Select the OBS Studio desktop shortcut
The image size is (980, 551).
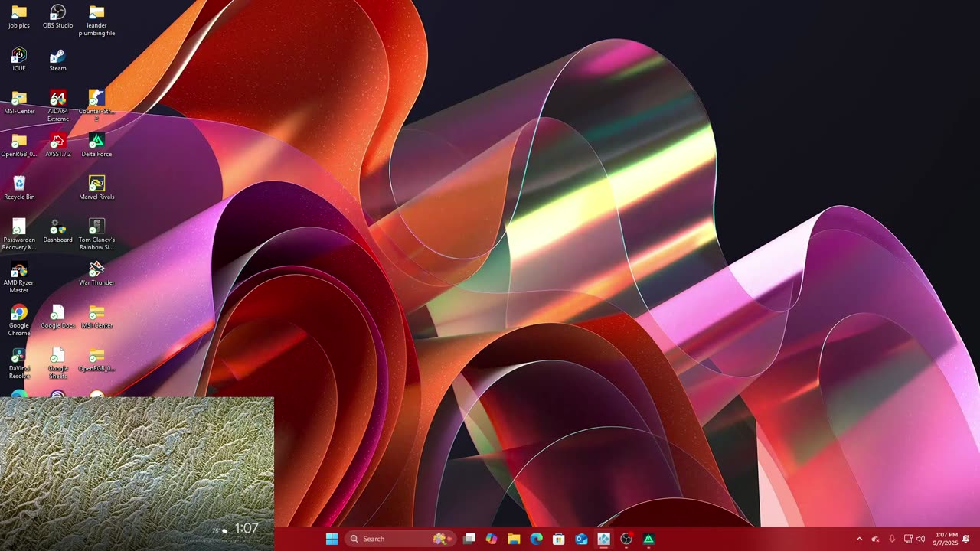[58, 17]
